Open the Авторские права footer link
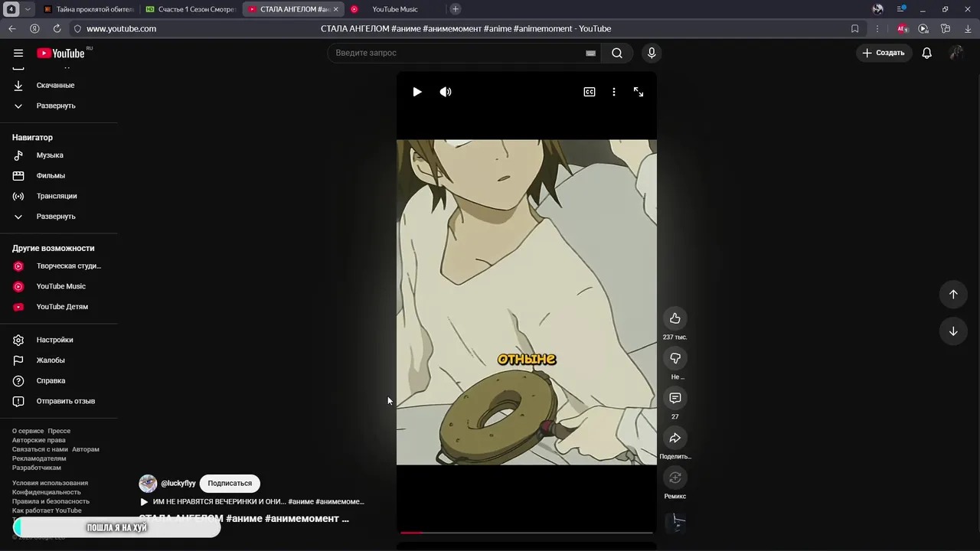Image resolution: width=980 pixels, height=551 pixels. click(39, 440)
